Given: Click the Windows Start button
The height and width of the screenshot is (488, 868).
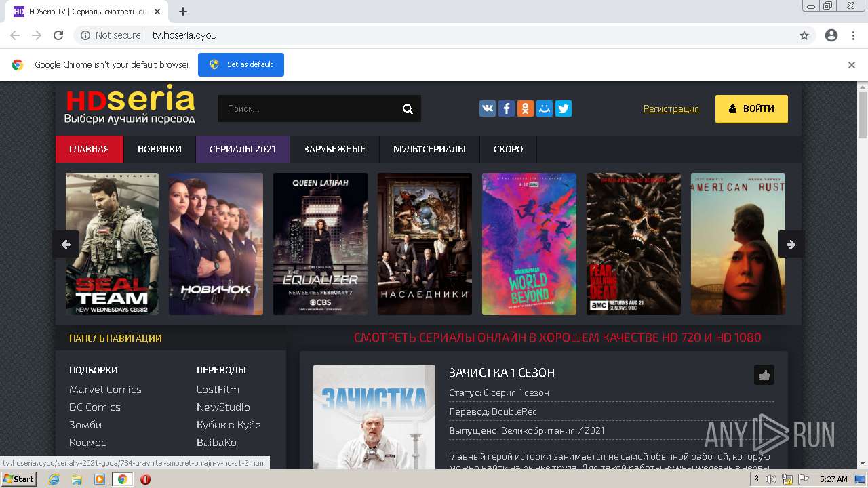Looking at the screenshot, I should 18,479.
